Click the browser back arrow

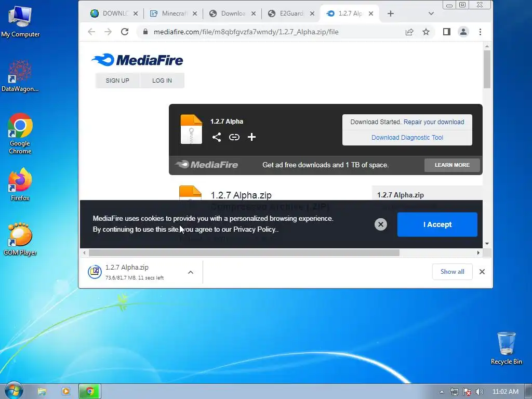click(x=91, y=32)
